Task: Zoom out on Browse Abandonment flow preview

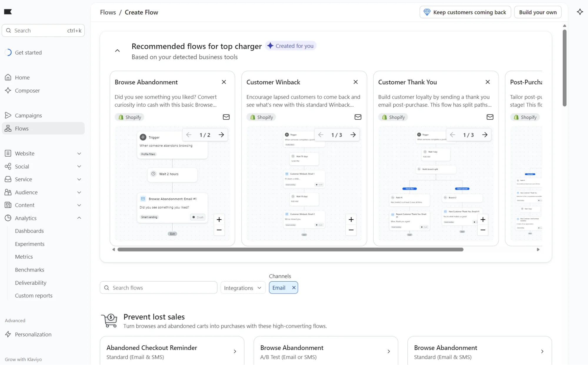Action: (x=219, y=230)
